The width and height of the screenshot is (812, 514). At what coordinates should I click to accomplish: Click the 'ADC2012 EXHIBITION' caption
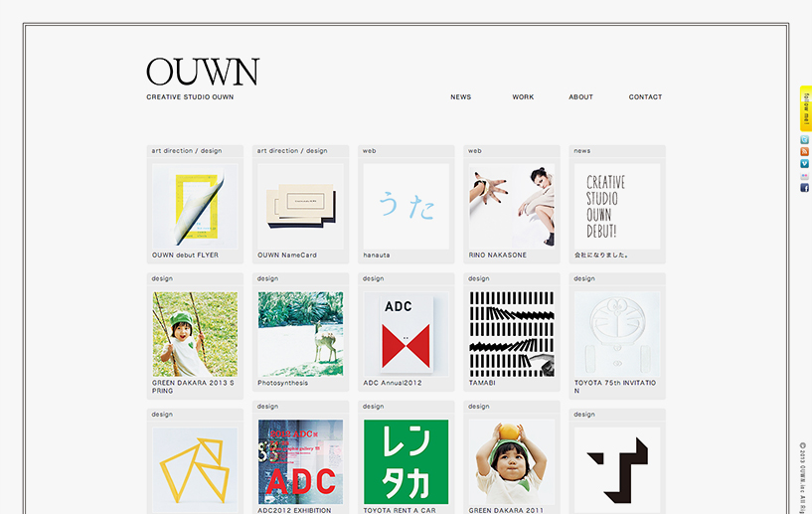point(294,510)
